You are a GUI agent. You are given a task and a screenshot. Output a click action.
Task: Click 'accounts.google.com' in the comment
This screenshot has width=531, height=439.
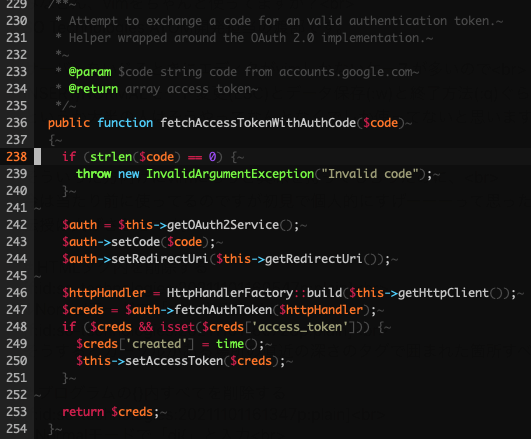point(345,72)
